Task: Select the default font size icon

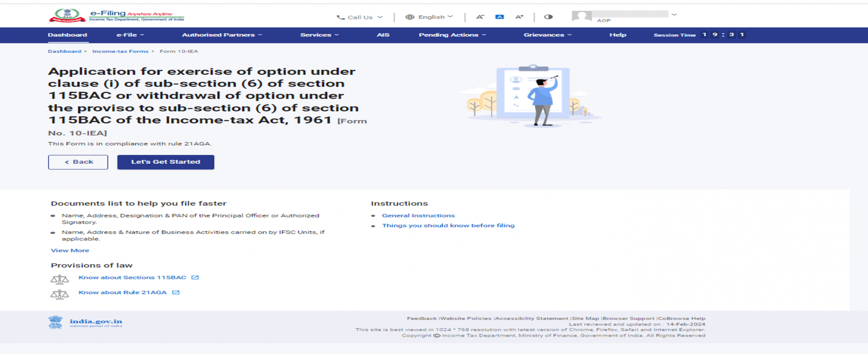Action: (499, 17)
